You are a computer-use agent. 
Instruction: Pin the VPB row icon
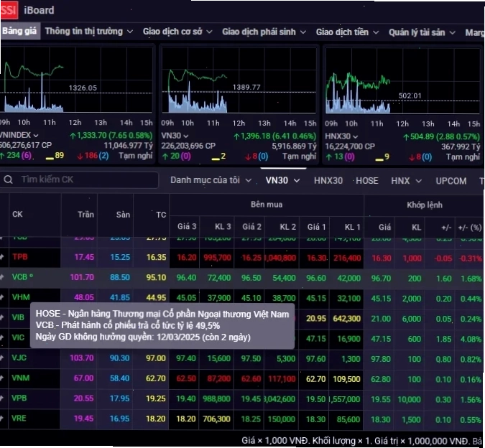pyautogui.click(x=2, y=398)
